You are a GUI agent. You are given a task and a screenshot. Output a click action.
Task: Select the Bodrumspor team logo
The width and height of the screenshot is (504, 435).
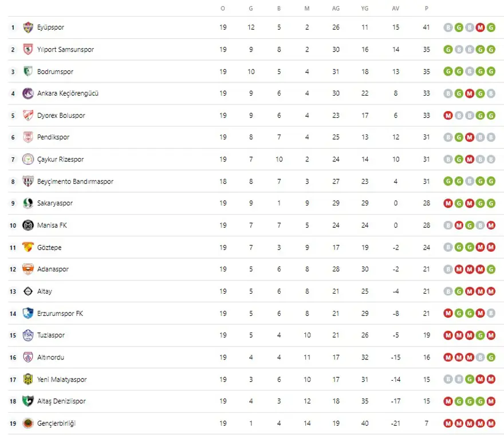click(28, 72)
